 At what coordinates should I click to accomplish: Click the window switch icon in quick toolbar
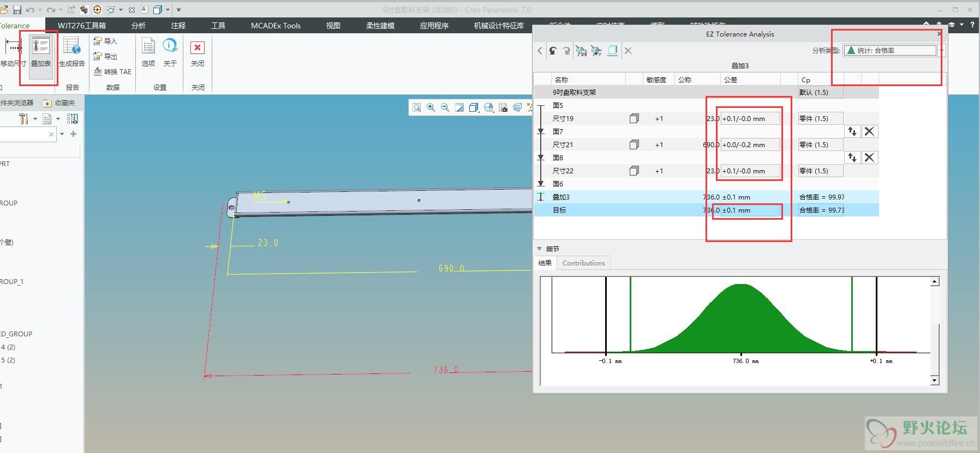(111, 10)
